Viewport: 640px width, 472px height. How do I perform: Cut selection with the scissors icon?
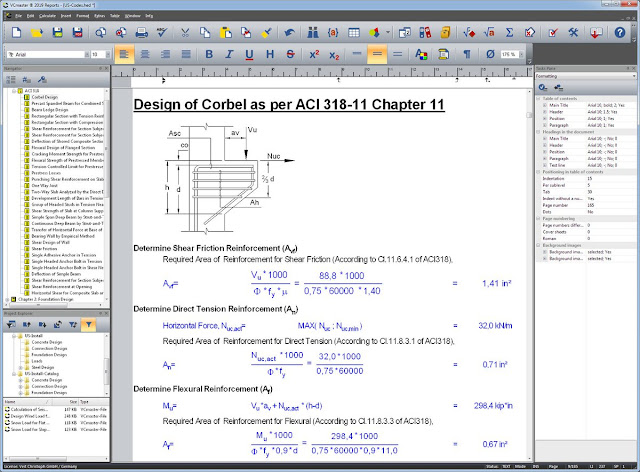(185, 32)
